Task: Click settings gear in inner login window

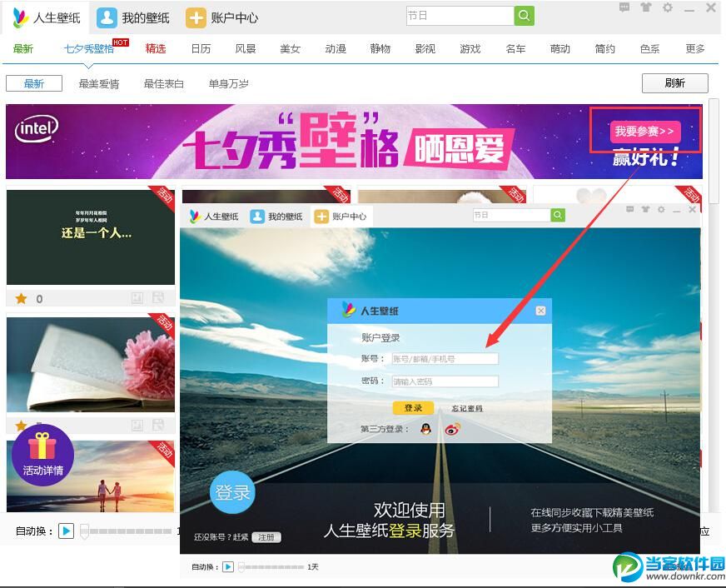Action: [x=661, y=209]
